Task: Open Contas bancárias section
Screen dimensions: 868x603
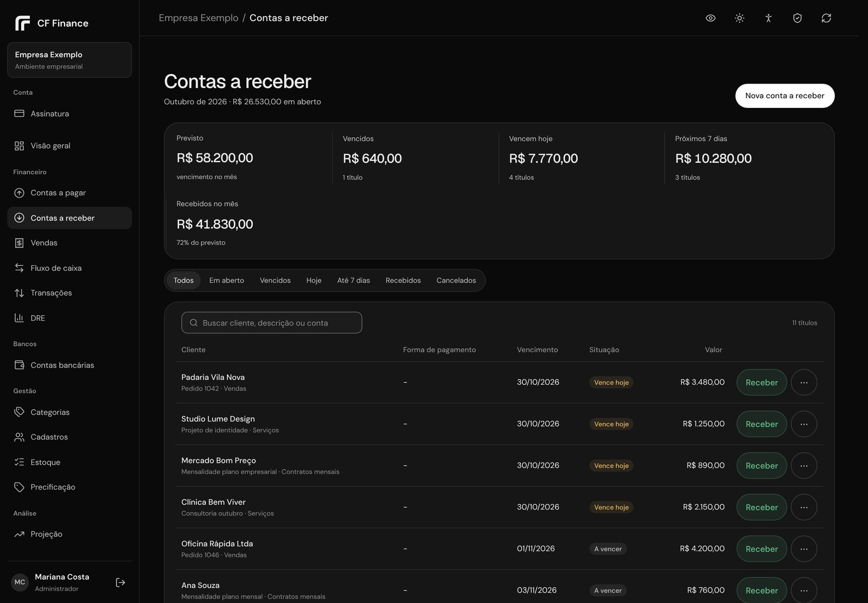Action: click(69, 365)
